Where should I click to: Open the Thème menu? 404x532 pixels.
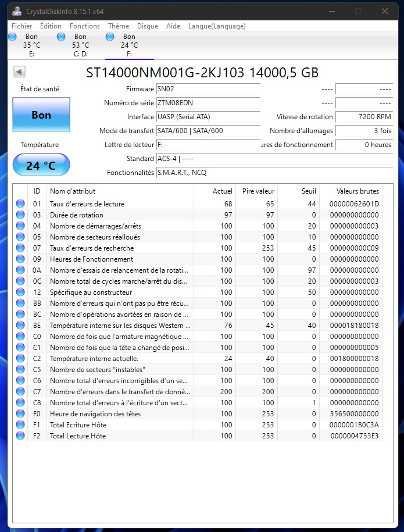pos(119,26)
